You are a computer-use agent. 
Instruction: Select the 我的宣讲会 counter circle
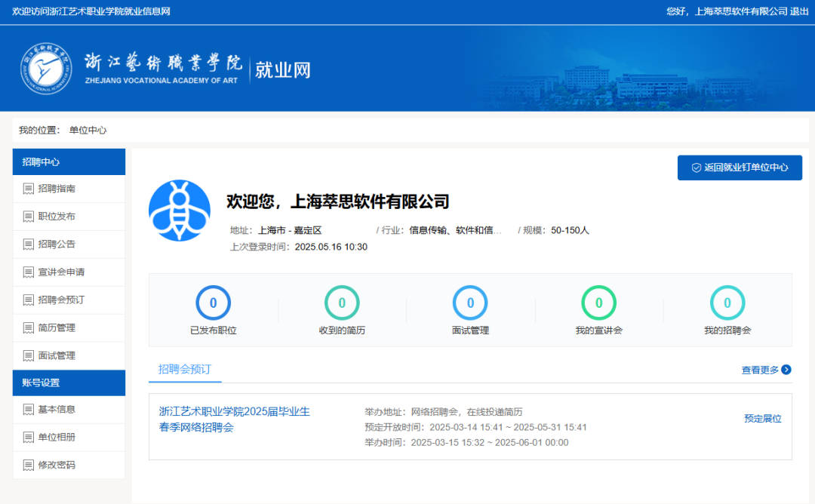(x=598, y=303)
